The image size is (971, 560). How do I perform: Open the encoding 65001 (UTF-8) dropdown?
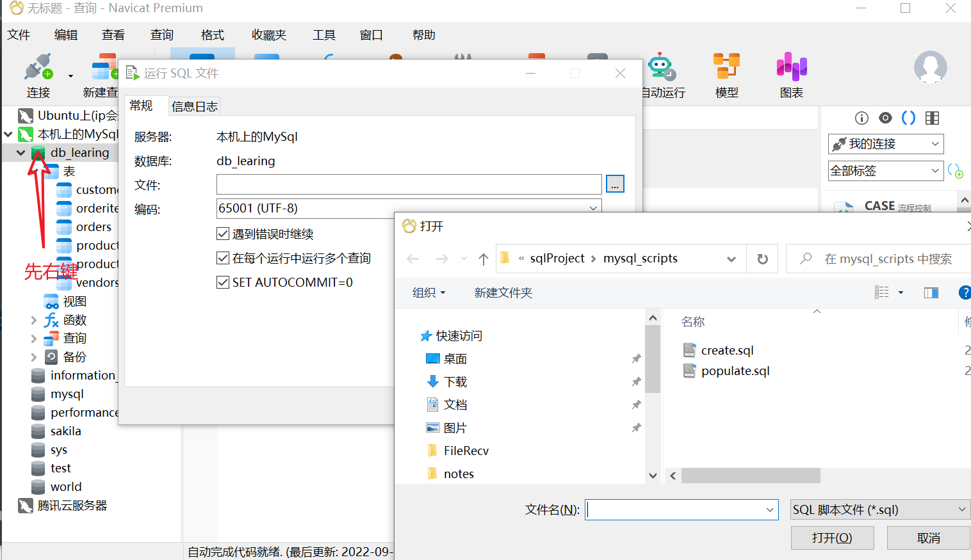click(x=409, y=208)
